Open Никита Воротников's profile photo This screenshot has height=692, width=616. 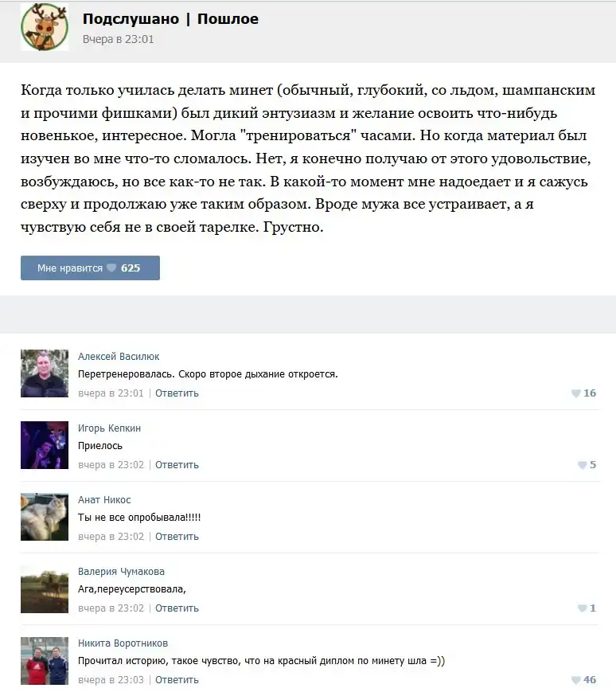pos(45,661)
